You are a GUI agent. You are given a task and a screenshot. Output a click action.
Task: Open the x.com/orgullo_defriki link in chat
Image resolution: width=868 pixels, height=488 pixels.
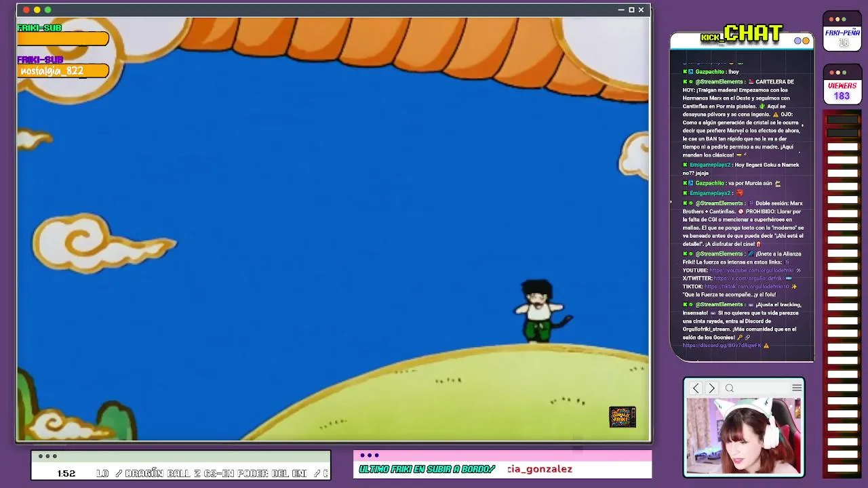pos(749,279)
